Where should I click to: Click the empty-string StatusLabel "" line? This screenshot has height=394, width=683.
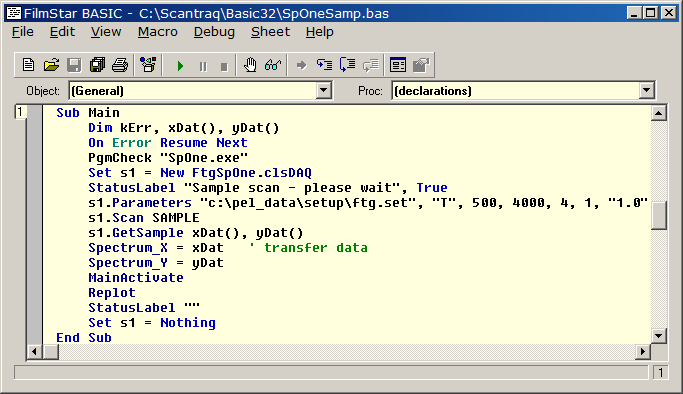click(144, 308)
